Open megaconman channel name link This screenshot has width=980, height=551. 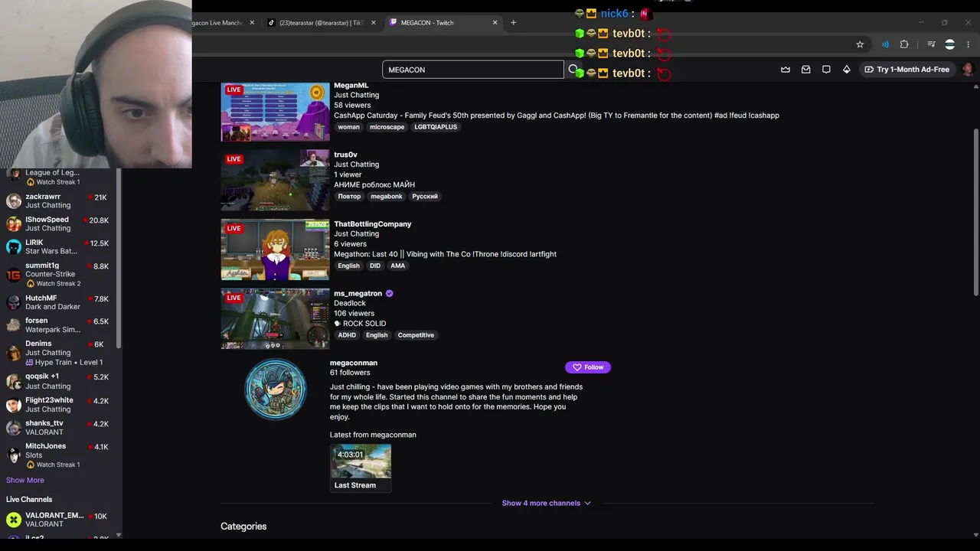tap(354, 363)
